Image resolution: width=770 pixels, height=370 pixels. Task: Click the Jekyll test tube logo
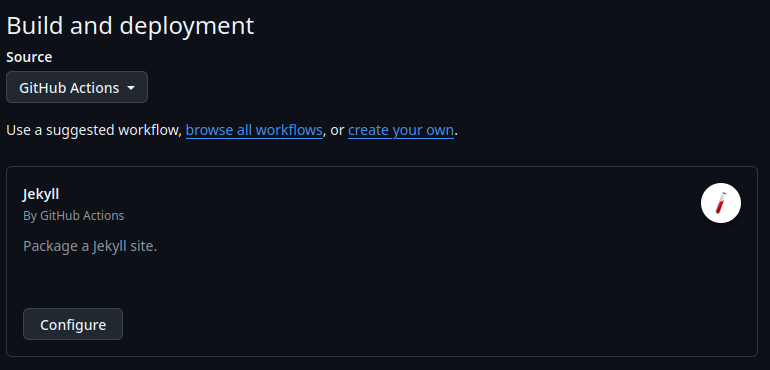pos(720,203)
